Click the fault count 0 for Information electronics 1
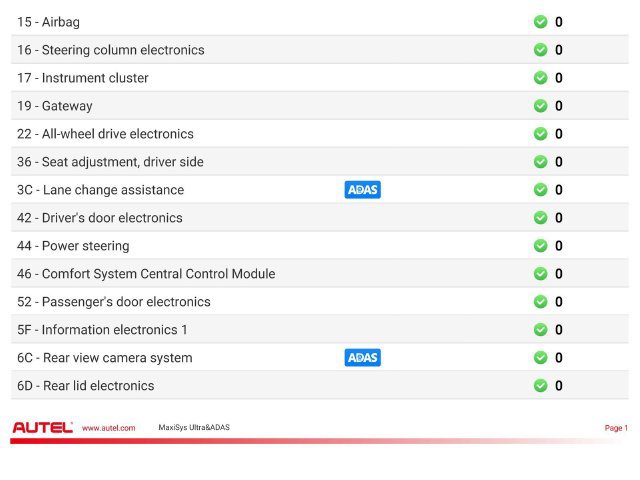This screenshot has height=480, width=640. click(x=559, y=330)
